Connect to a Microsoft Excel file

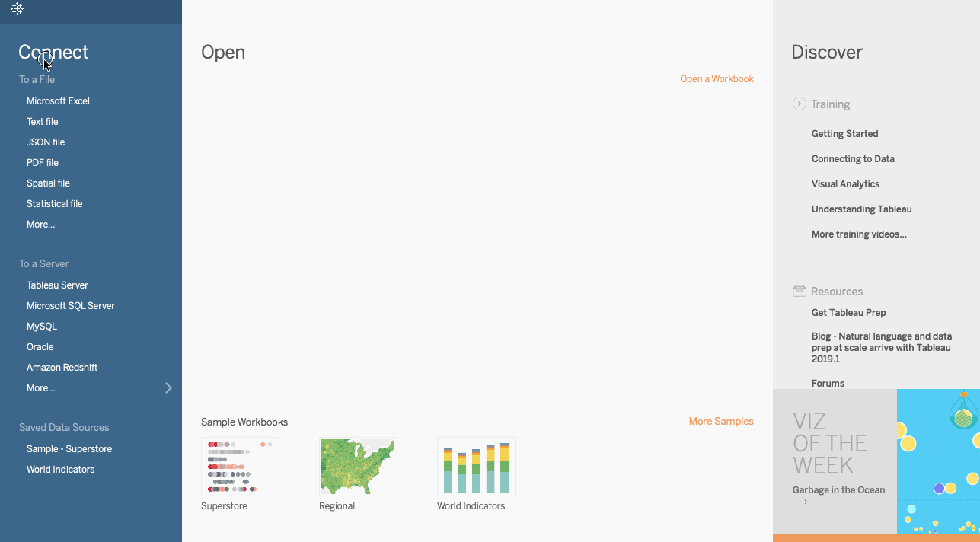(x=58, y=100)
